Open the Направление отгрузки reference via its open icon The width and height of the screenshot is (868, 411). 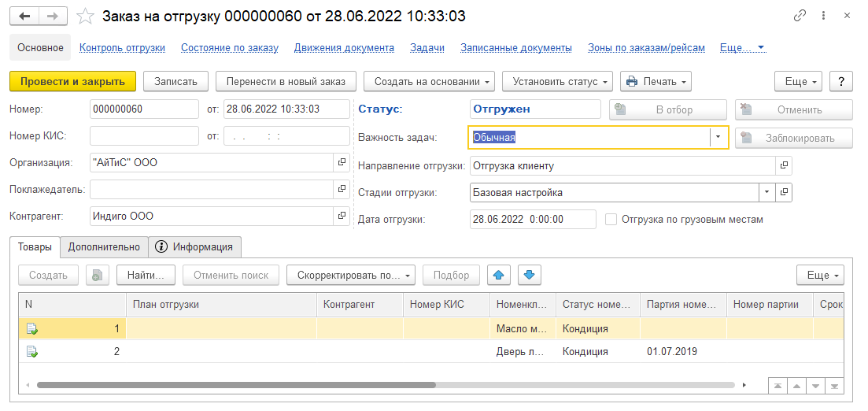pyautogui.click(x=784, y=165)
